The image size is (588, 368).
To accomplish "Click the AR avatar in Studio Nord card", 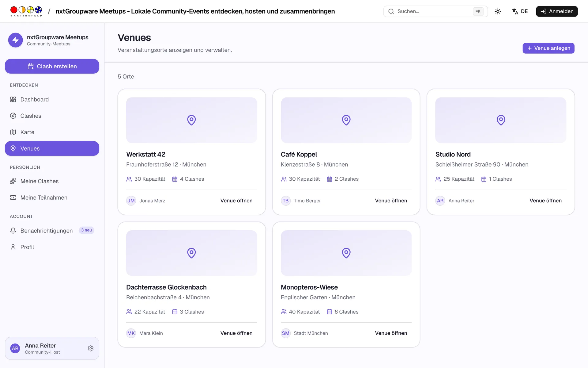I will (x=440, y=201).
